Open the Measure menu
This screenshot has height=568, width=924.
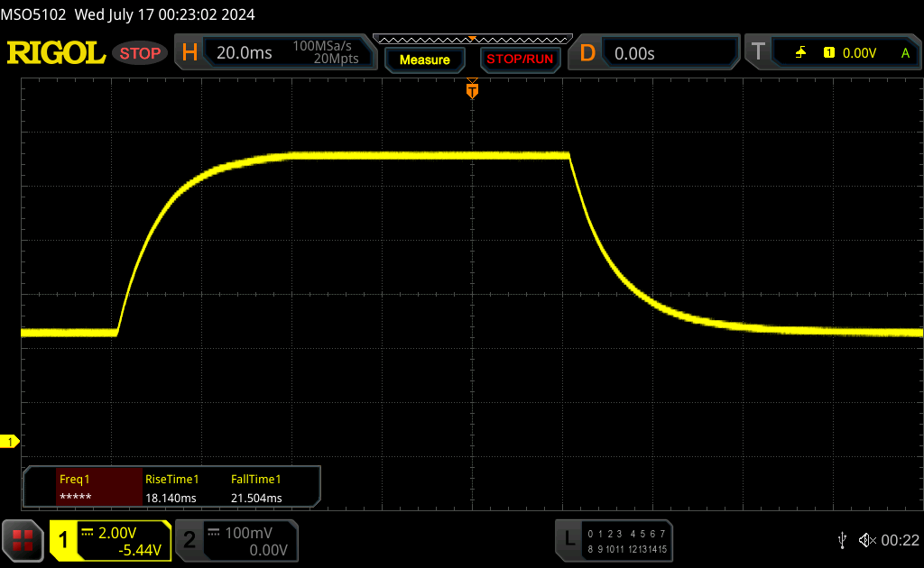(x=424, y=60)
